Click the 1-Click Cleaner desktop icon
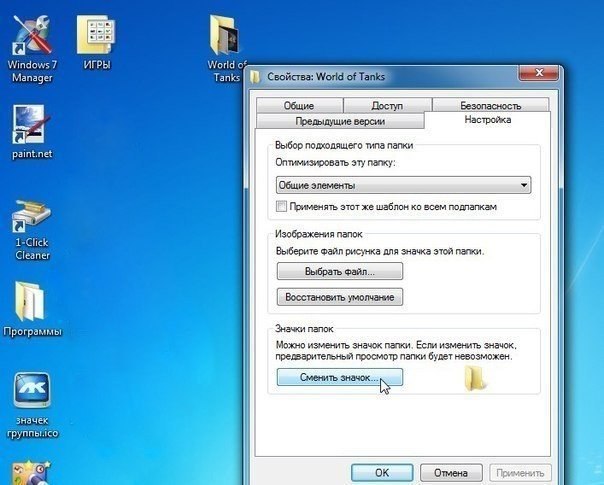The width and height of the screenshot is (604, 485). click(x=31, y=220)
